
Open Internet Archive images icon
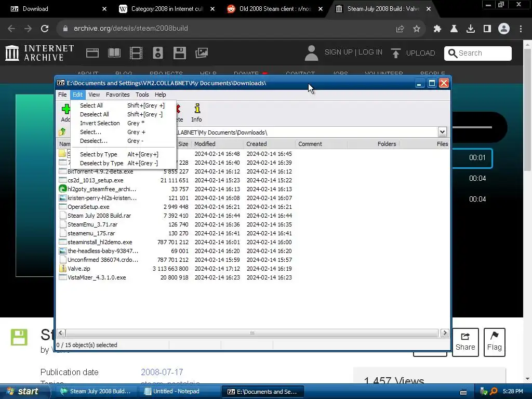click(x=202, y=53)
